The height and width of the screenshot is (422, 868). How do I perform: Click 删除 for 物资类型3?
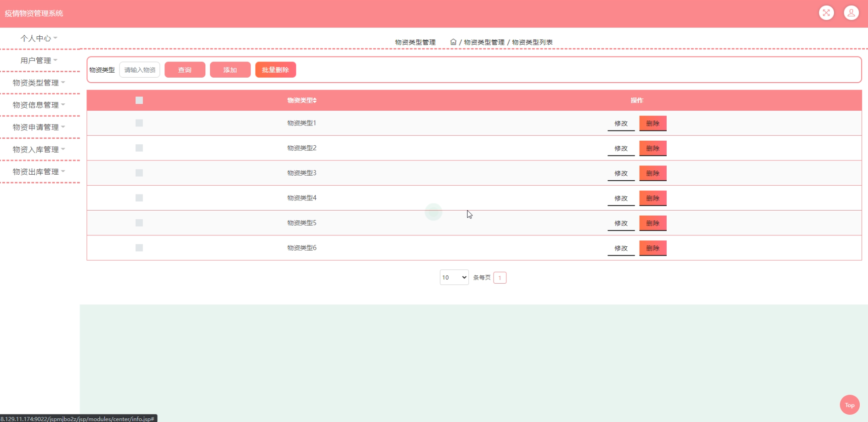click(x=653, y=173)
